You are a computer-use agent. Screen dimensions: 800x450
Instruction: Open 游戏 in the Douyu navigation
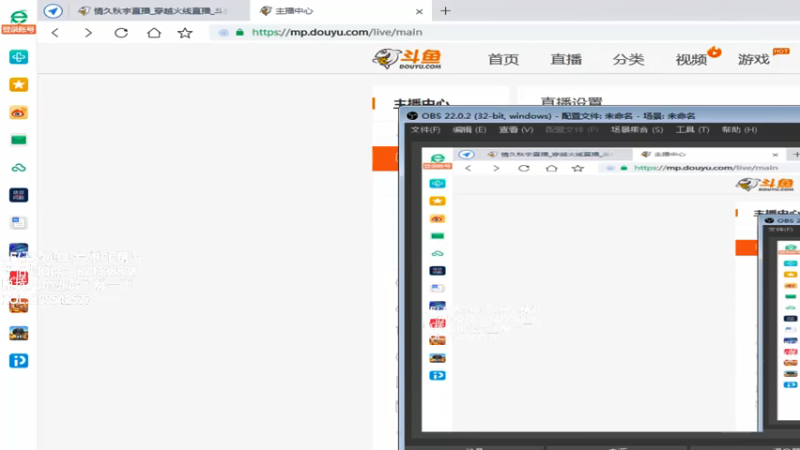(754, 59)
